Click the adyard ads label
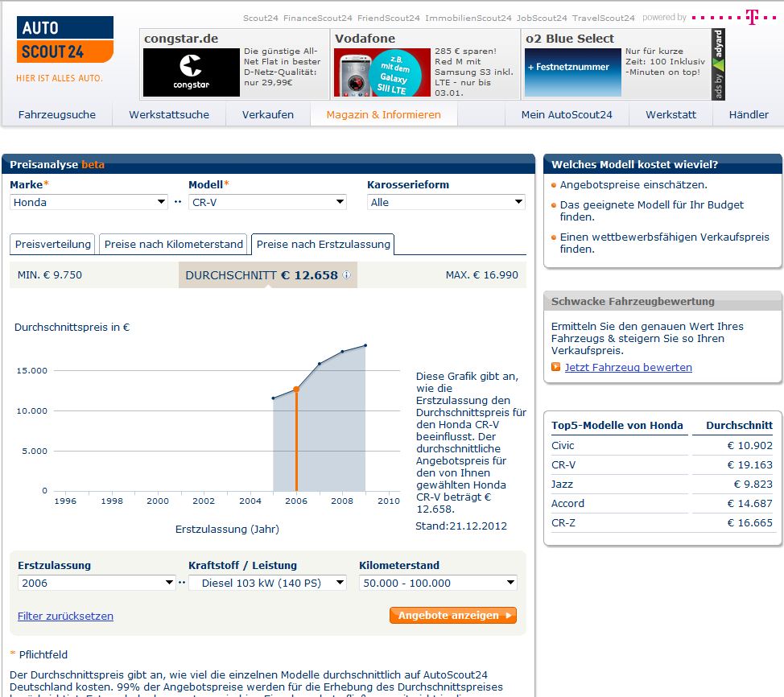 tap(718, 64)
